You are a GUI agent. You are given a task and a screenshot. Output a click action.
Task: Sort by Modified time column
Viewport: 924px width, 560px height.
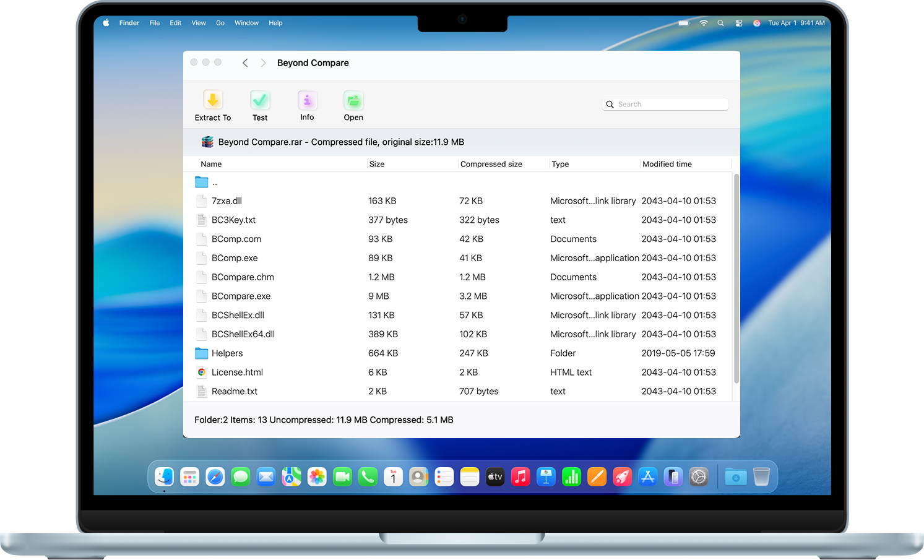click(x=667, y=164)
